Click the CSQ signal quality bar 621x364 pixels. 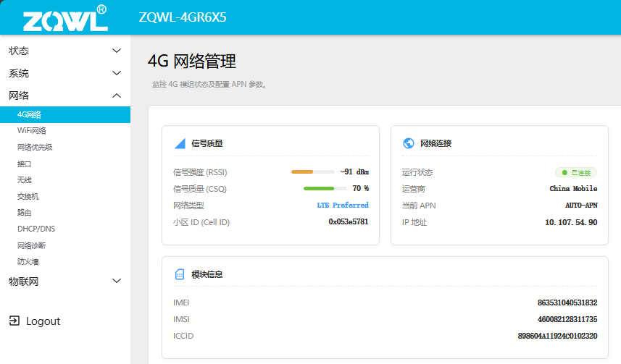pyautogui.click(x=325, y=188)
